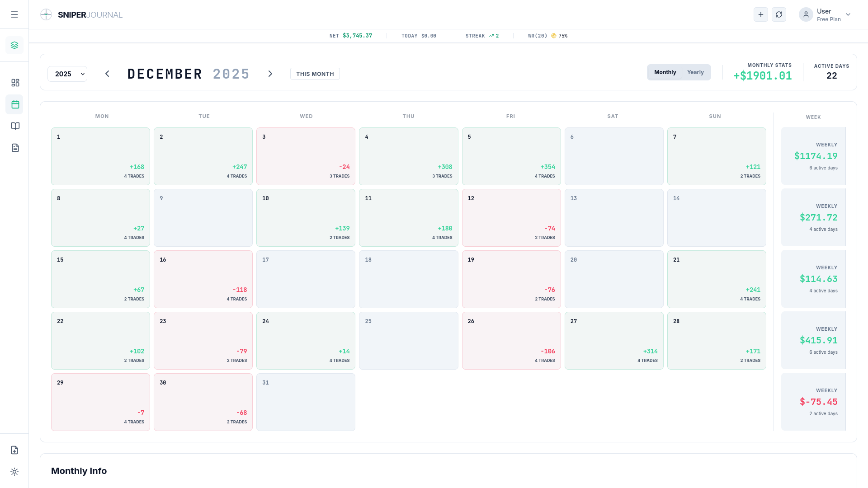Open the dashboard grid sidebar icon
Screen dimensions: 868x488
coord(15,83)
